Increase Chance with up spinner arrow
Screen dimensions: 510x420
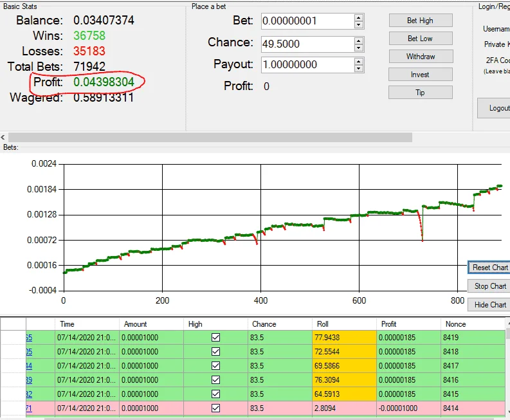(359, 41)
